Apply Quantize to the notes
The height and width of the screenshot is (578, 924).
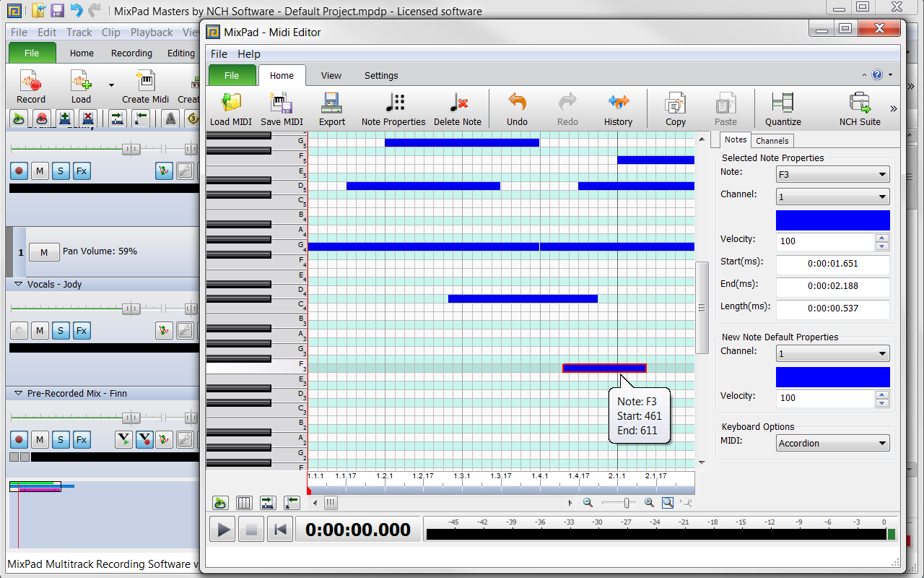783,108
